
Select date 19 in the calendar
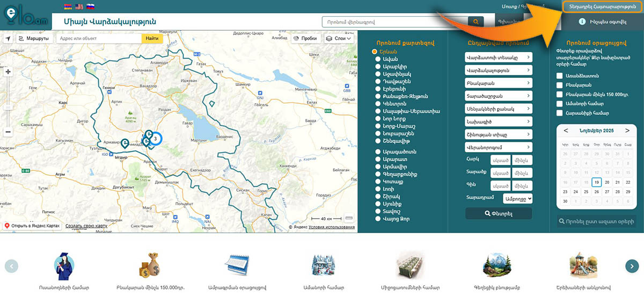[596, 182]
